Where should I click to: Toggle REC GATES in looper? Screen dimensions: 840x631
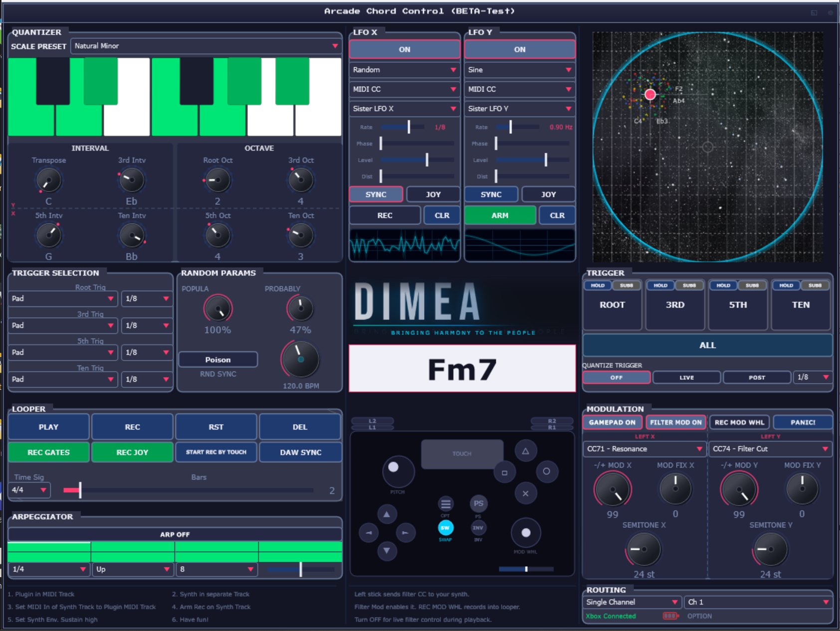pos(49,452)
